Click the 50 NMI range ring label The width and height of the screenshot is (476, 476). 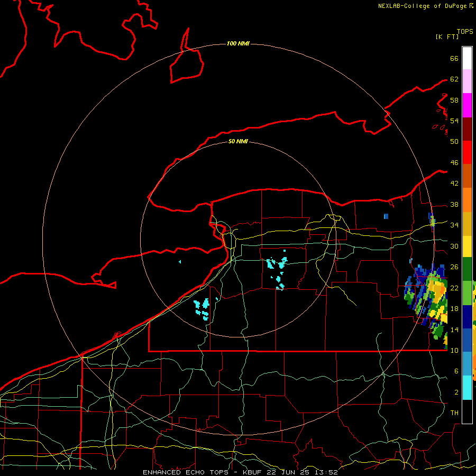point(238,141)
